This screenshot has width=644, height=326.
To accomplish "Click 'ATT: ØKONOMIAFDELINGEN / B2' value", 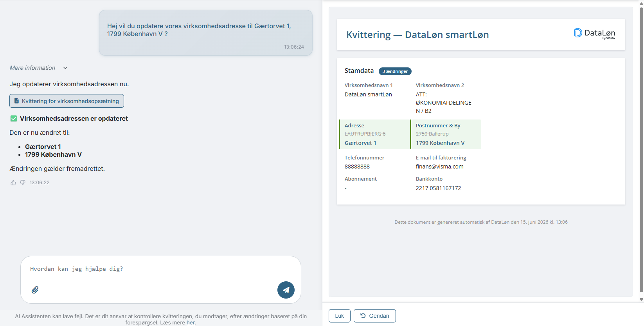I will (444, 103).
